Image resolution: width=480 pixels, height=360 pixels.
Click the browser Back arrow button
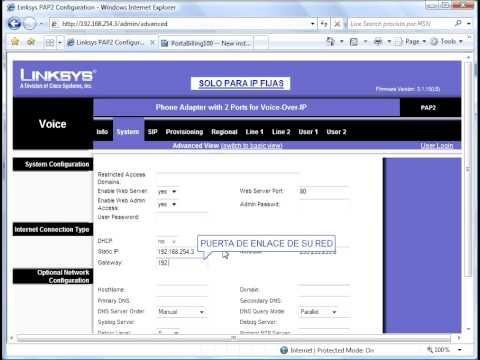tap(14, 24)
